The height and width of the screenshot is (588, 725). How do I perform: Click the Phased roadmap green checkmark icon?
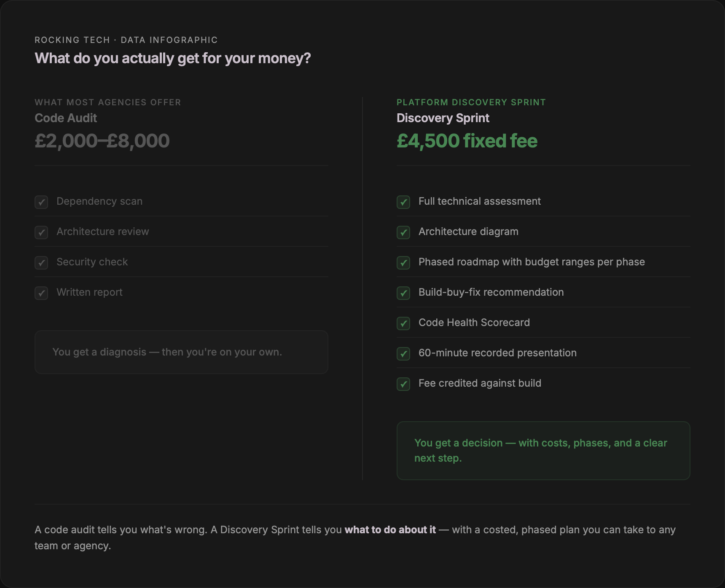click(x=403, y=263)
